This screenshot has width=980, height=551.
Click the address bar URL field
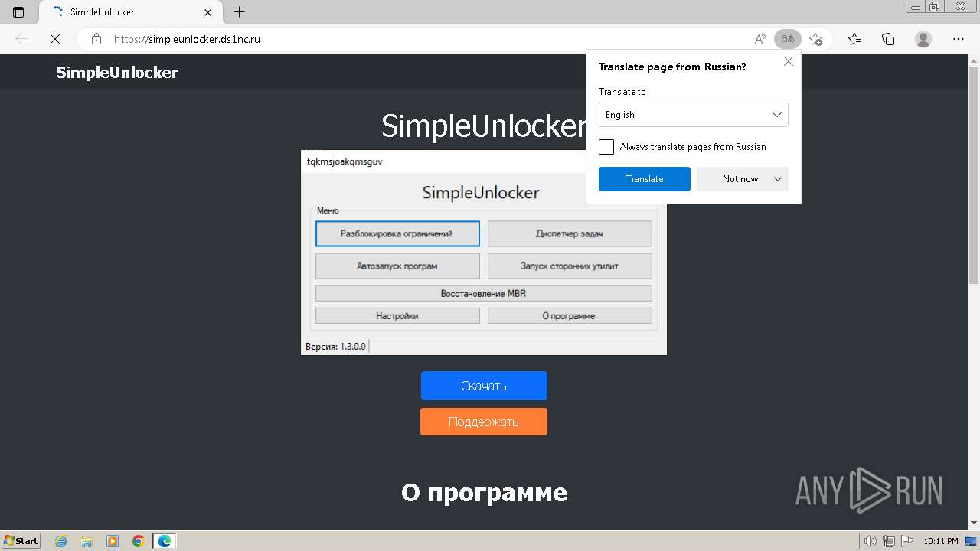tap(429, 39)
